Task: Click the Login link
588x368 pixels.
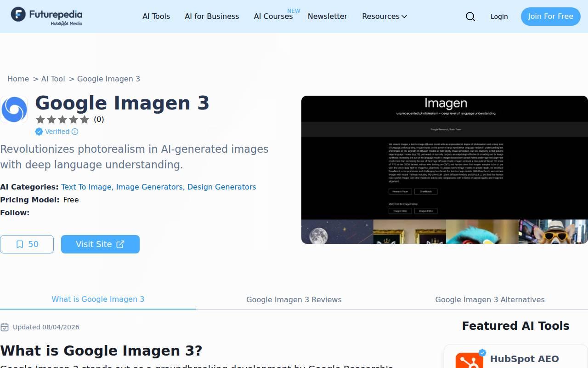Action: click(499, 17)
